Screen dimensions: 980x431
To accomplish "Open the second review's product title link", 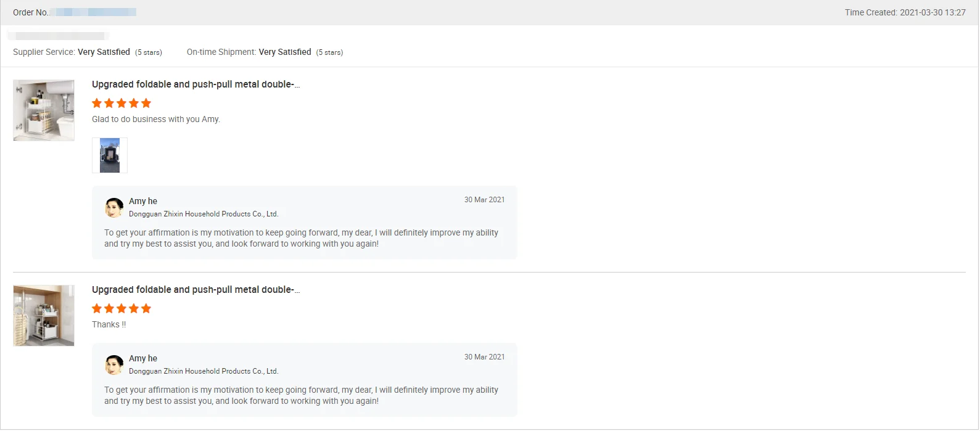I will click(x=196, y=290).
